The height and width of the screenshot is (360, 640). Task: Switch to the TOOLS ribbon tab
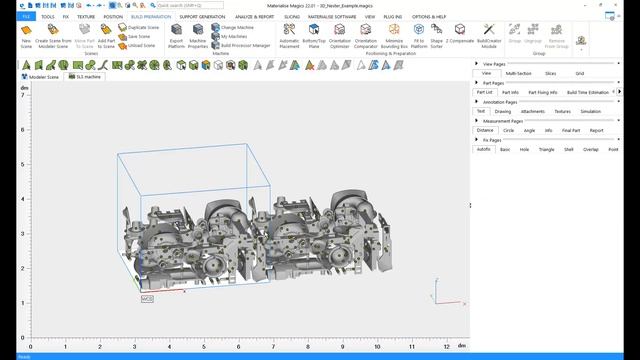pos(48,17)
